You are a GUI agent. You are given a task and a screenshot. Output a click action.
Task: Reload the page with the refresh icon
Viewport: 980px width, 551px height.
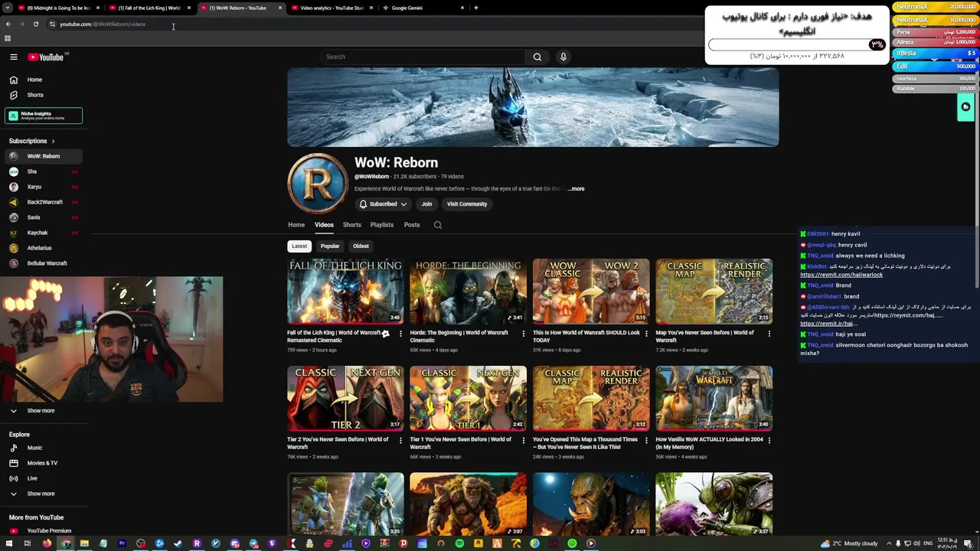pyautogui.click(x=35, y=24)
